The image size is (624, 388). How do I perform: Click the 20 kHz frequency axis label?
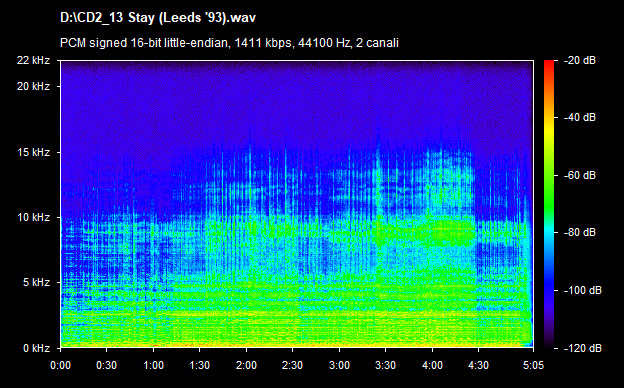[33, 86]
